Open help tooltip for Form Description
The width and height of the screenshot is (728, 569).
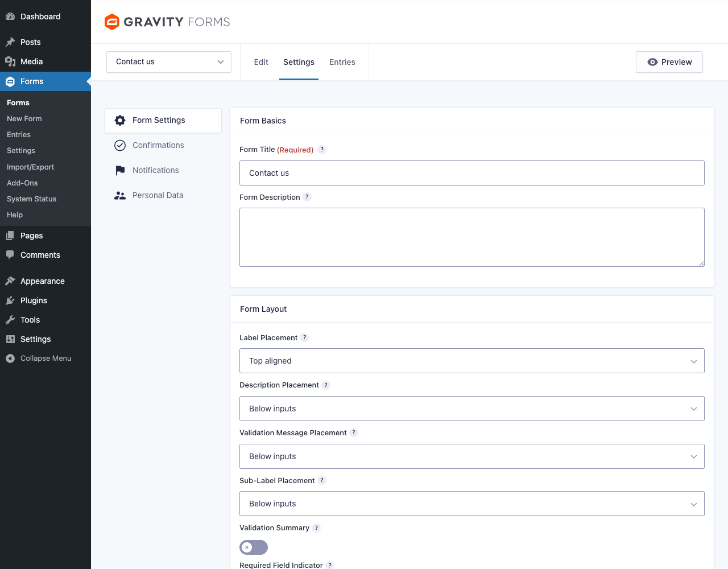307,197
